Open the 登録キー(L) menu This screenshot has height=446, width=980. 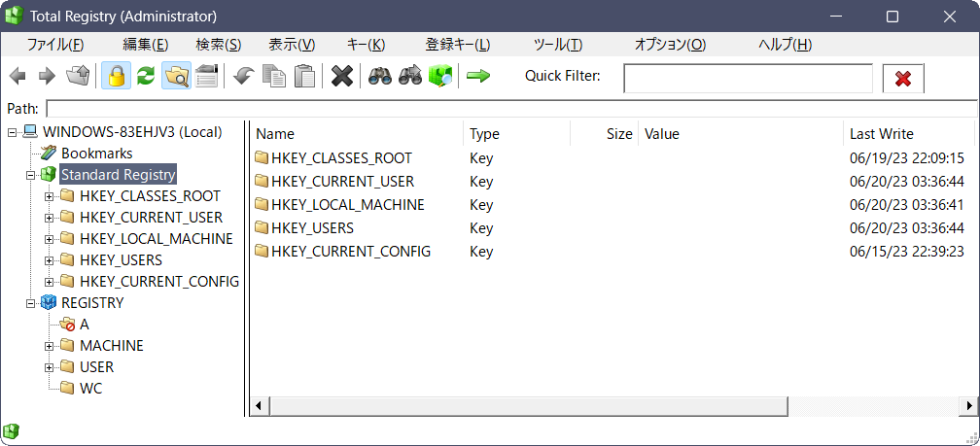coord(458,45)
